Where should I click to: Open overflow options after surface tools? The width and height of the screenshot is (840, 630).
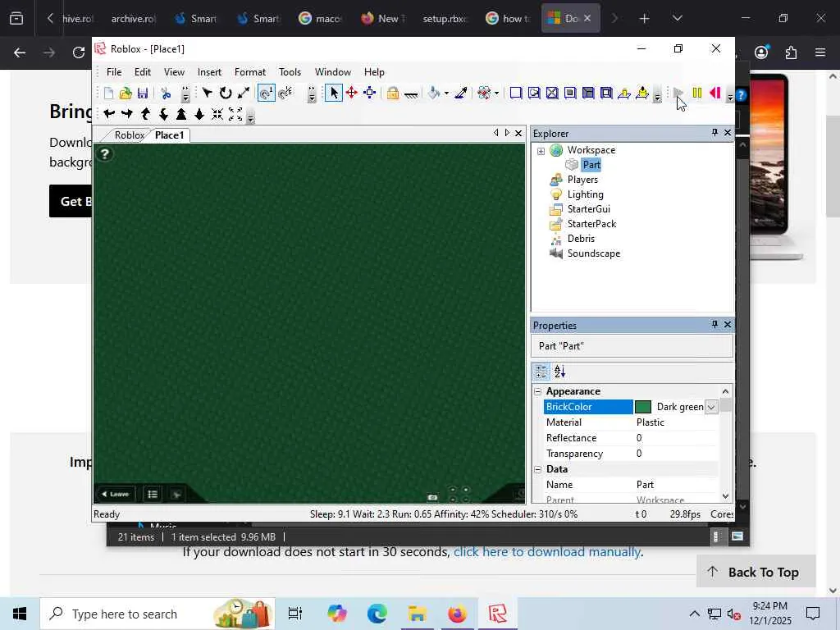click(657, 95)
